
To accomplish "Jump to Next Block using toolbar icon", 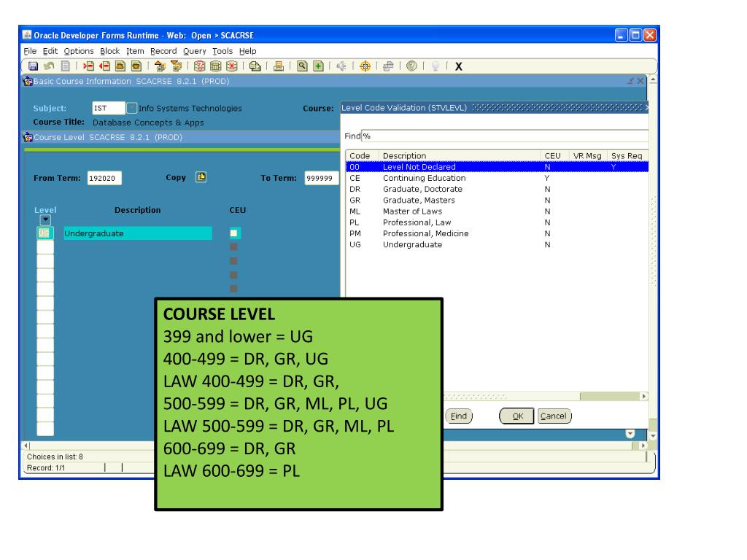I will point(177,66).
